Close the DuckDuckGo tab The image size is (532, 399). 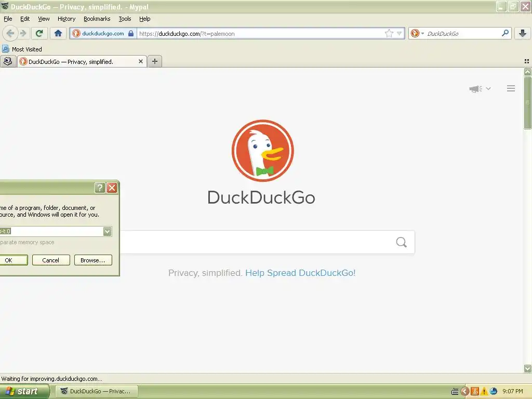pyautogui.click(x=140, y=61)
